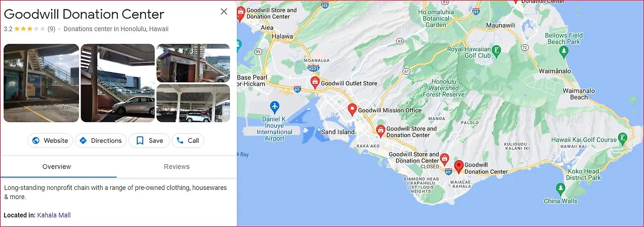644x227 pixels.
Task: Click the Goodwill Outlet Store map pin
Action: (315, 82)
